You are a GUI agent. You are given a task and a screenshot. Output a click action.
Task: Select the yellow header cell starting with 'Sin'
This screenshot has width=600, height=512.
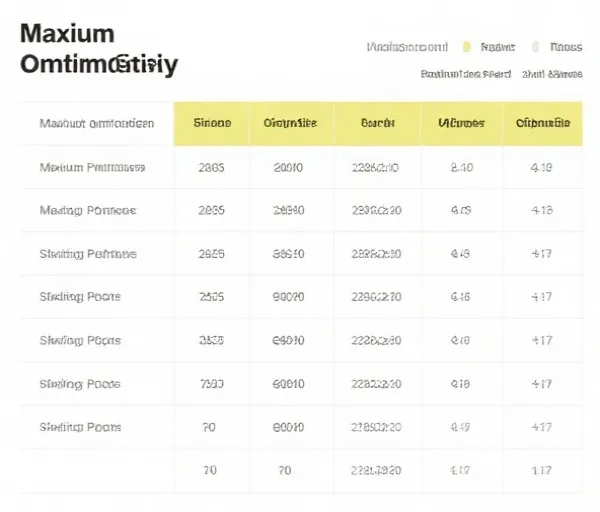[x=212, y=124]
